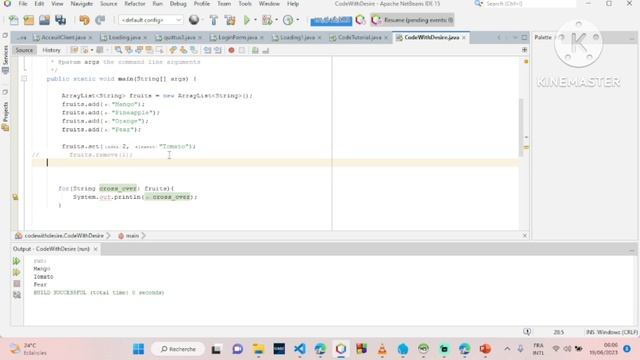
Task: Click the Recherche taskbar search box
Action: pyautogui.click(x=178, y=349)
